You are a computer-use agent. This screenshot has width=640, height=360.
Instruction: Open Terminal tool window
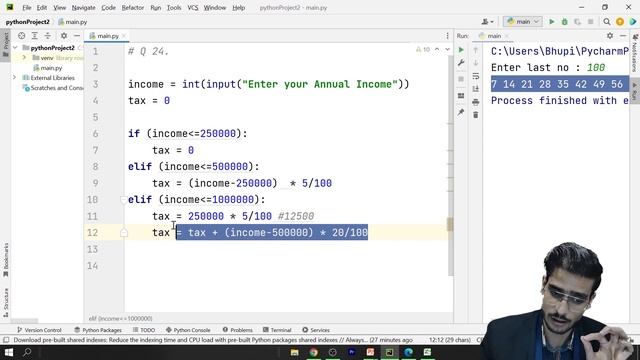pyautogui.click(x=277, y=330)
